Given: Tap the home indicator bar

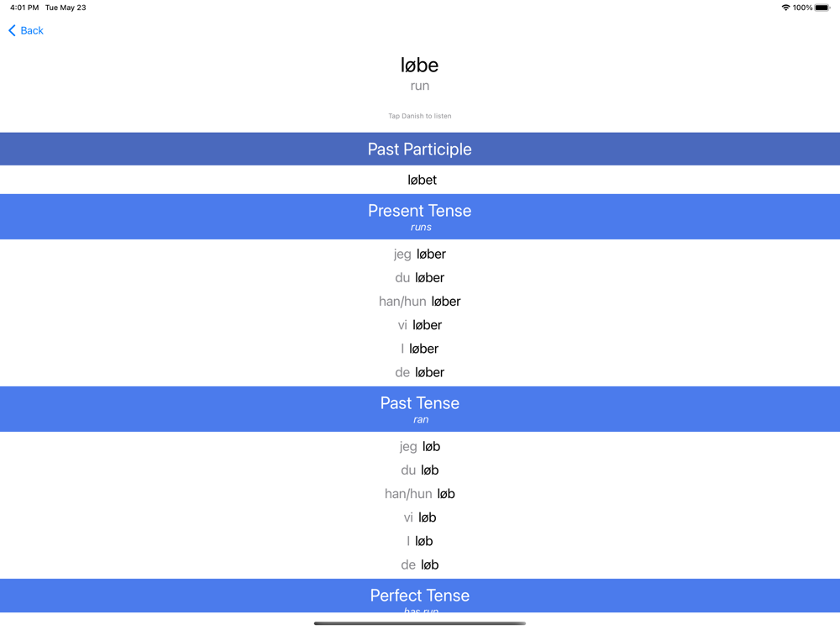Looking at the screenshot, I should click(419, 623).
